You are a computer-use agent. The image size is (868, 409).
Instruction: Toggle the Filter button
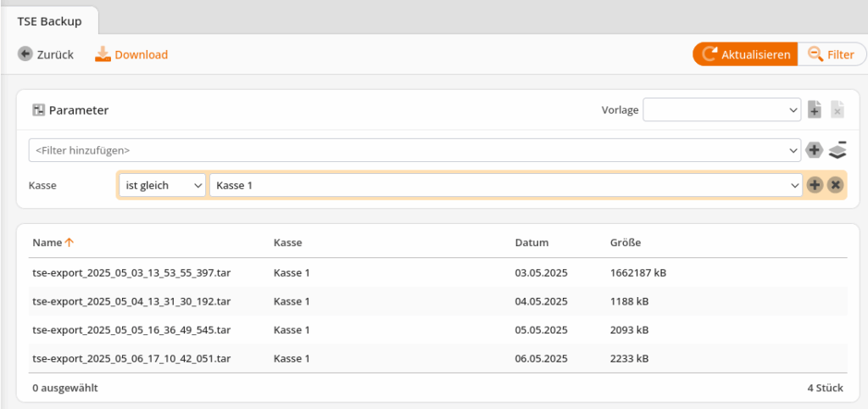pyautogui.click(x=832, y=54)
